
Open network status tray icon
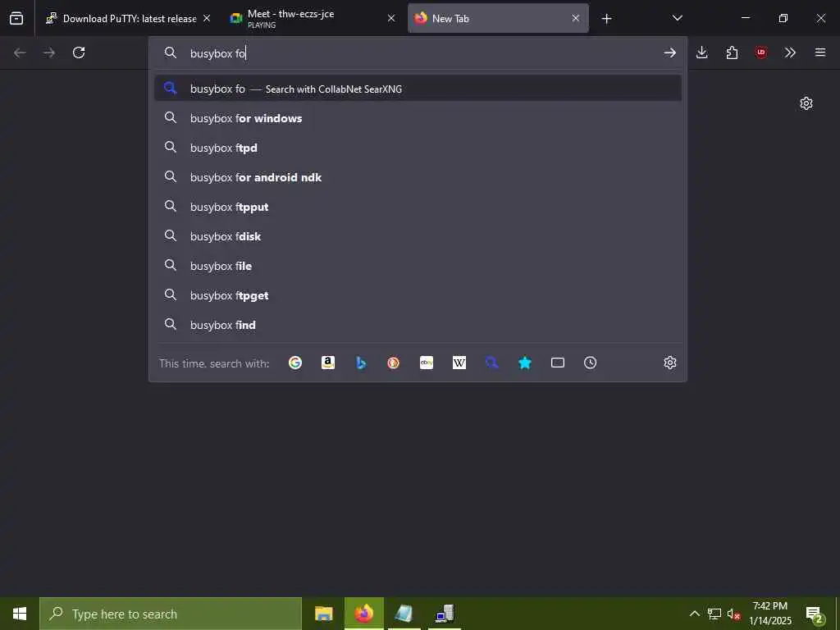click(x=714, y=614)
